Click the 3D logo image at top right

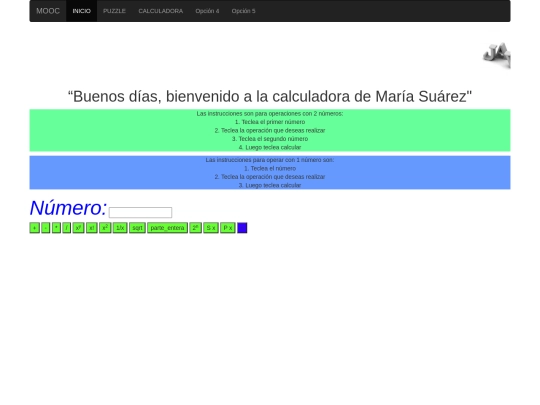pos(497,55)
